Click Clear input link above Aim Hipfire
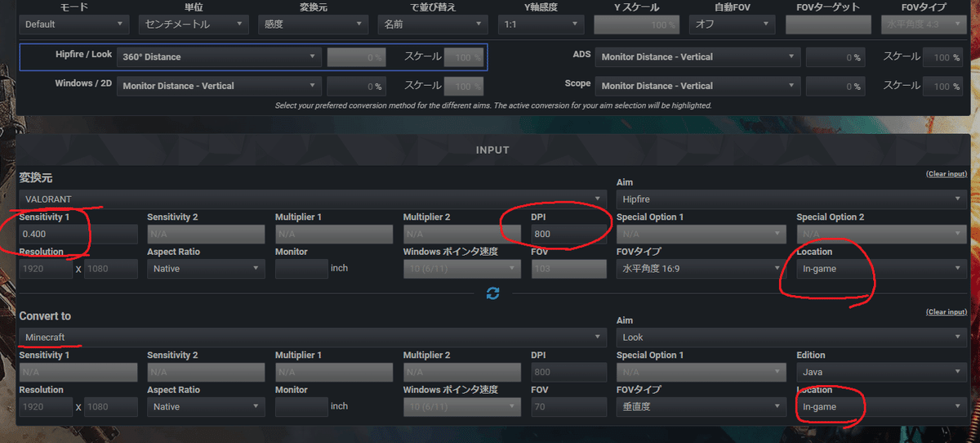Viewport: 980px width, 443px height. (946, 174)
